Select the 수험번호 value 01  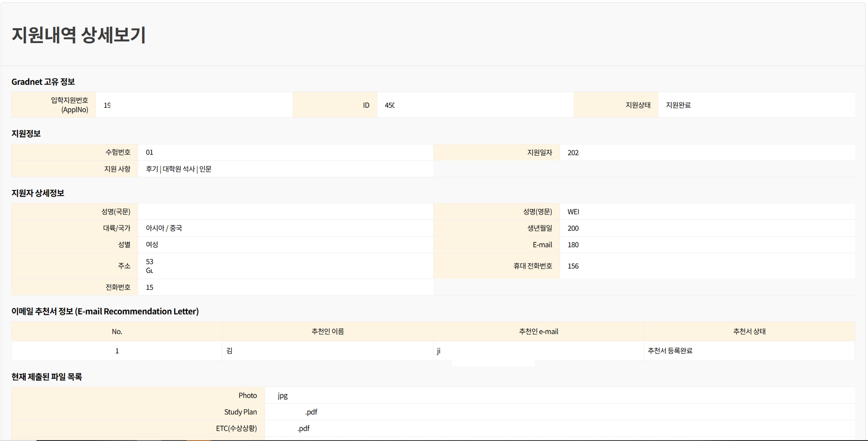pyautogui.click(x=149, y=152)
